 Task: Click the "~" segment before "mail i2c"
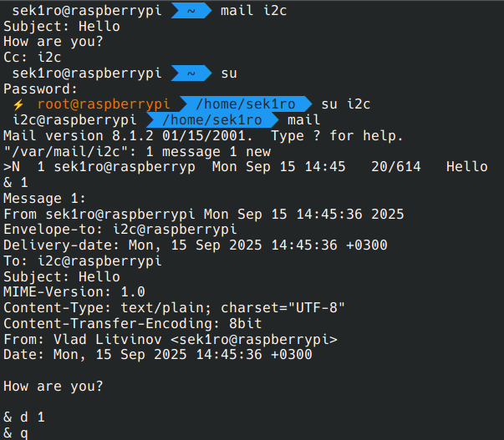click(x=191, y=10)
